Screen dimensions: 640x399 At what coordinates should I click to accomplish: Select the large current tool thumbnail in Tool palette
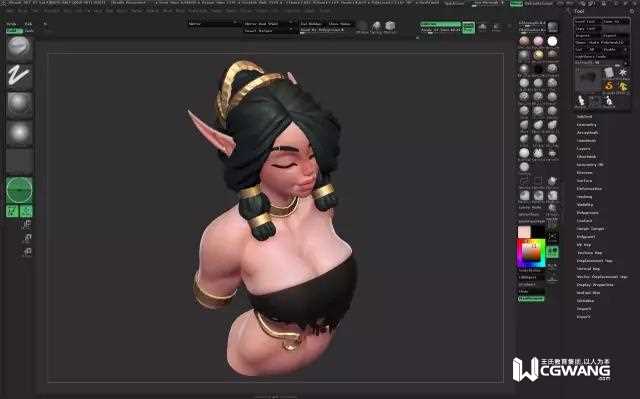click(x=588, y=79)
